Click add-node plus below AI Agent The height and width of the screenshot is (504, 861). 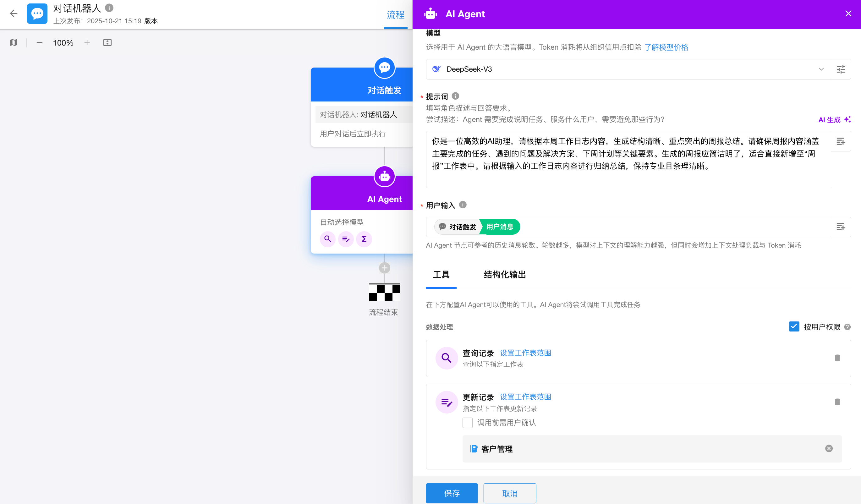click(x=384, y=268)
